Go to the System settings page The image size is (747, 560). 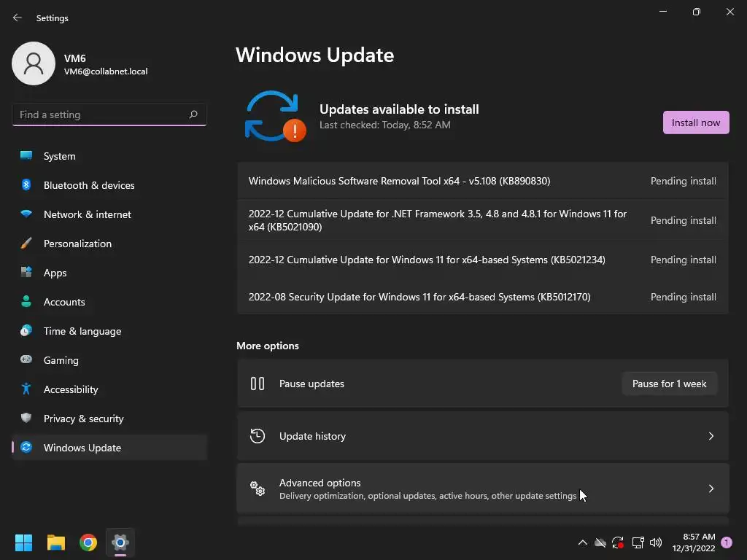(x=109, y=156)
